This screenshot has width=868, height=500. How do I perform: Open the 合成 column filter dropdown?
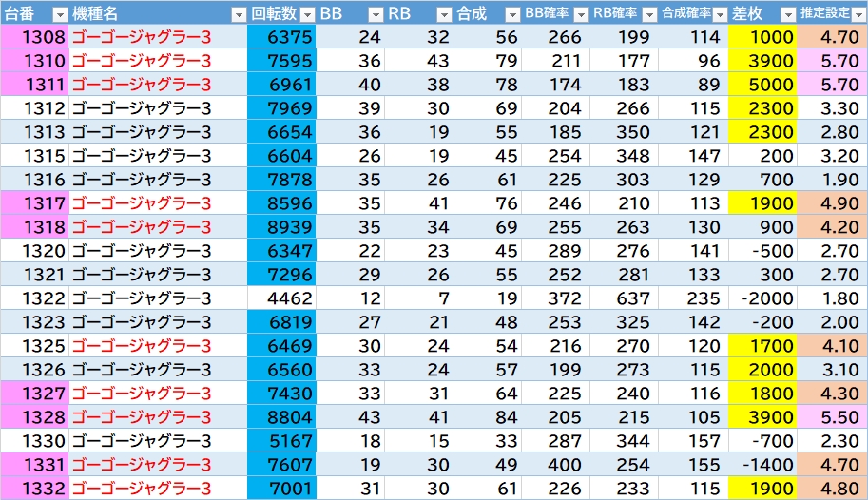point(512,14)
